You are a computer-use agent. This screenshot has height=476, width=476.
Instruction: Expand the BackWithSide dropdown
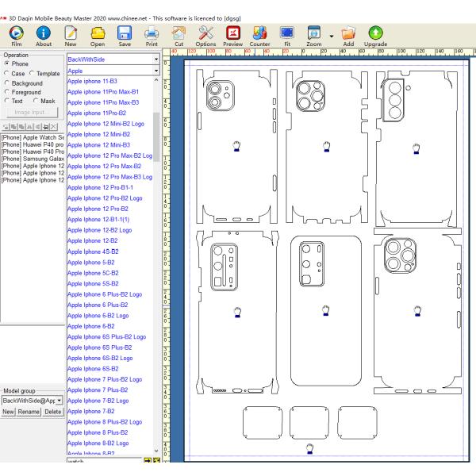coord(156,59)
